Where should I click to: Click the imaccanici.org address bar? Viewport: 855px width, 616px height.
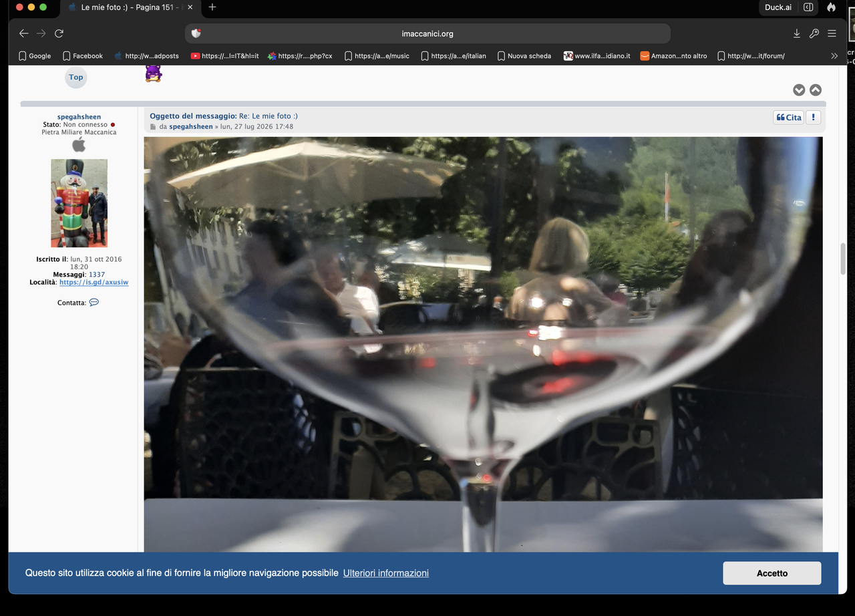tap(427, 33)
